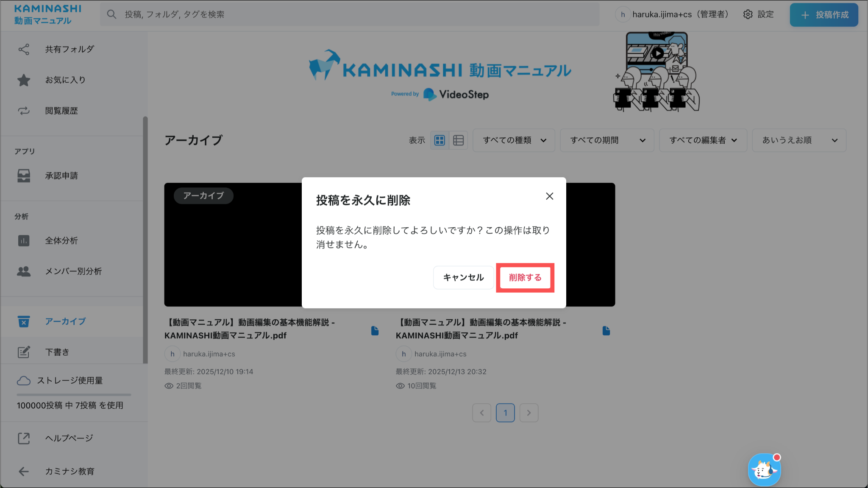Image resolution: width=868 pixels, height=488 pixels.
Task: Open 全体分析 chart icon
Action: click(x=24, y=241)
